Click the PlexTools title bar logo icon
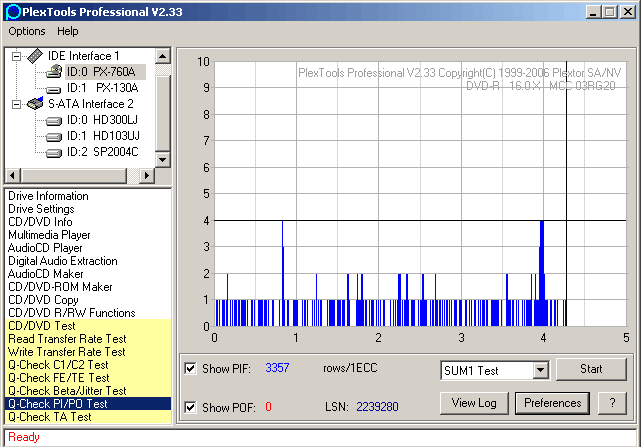This screenshot has height=447, width=641. coord(12,11)
